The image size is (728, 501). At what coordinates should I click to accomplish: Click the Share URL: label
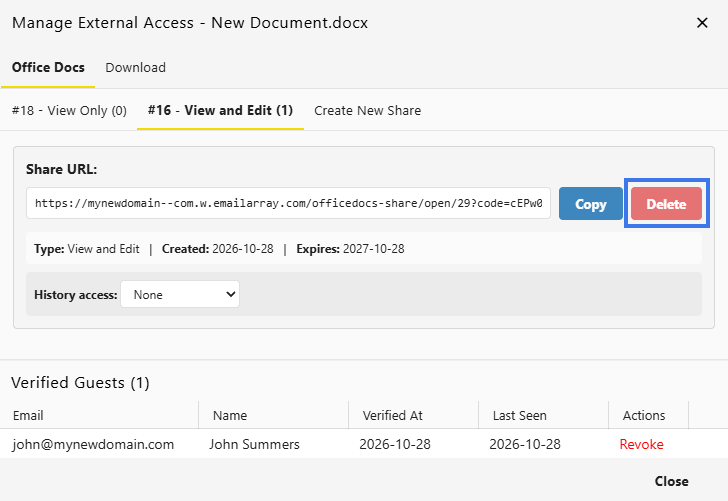pyautogui.click(x=61, y=169)
